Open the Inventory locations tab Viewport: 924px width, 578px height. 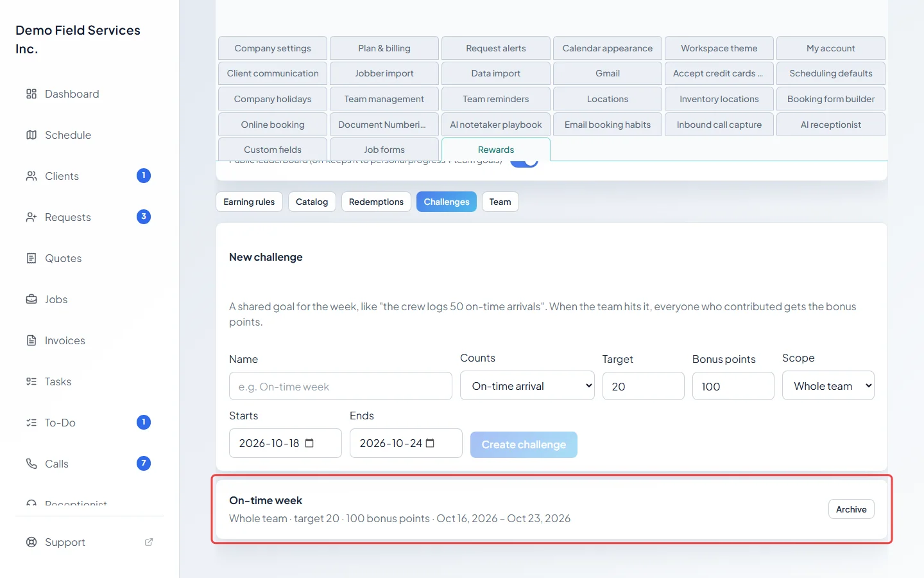(719, 99)
